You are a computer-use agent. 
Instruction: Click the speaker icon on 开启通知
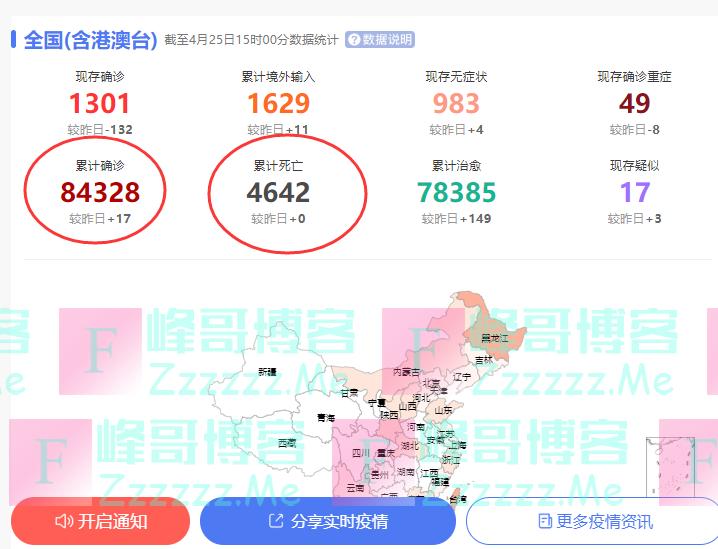pyautogui.click(x=64, y=521)
